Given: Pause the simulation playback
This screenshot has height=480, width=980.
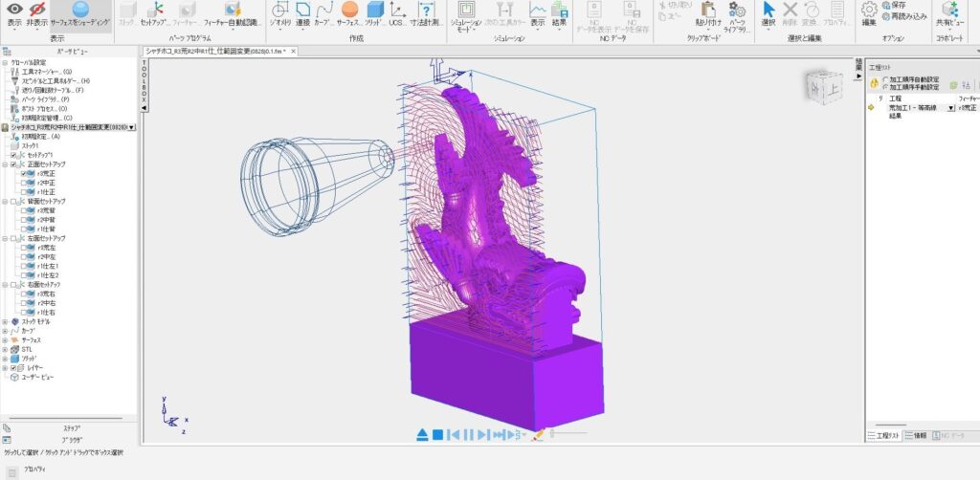Looking at the screenshot, I should pos(468,434).
